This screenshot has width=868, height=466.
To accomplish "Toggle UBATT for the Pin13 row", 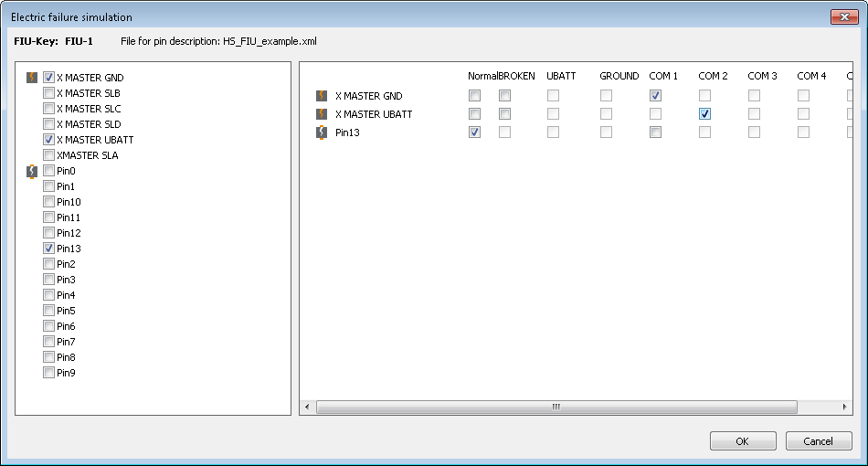I will (553, 132).
